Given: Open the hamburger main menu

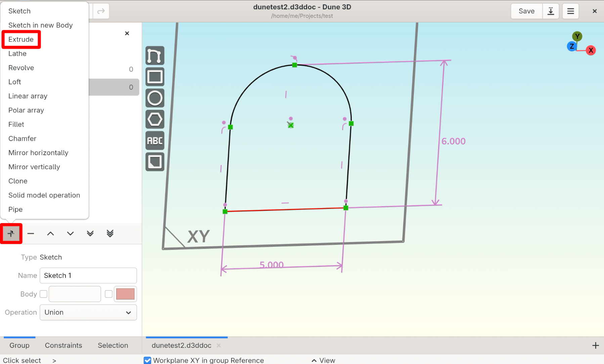Looking at the screenshot, I should coord(570,11).
